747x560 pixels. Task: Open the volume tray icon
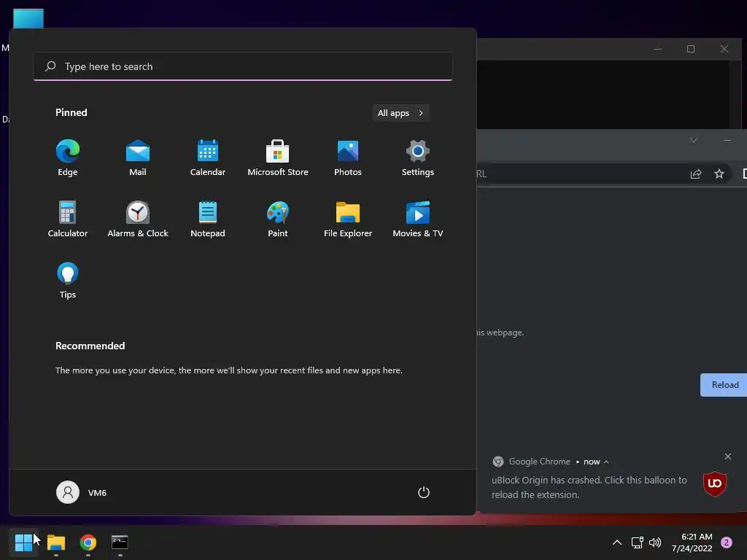point(655,542)
